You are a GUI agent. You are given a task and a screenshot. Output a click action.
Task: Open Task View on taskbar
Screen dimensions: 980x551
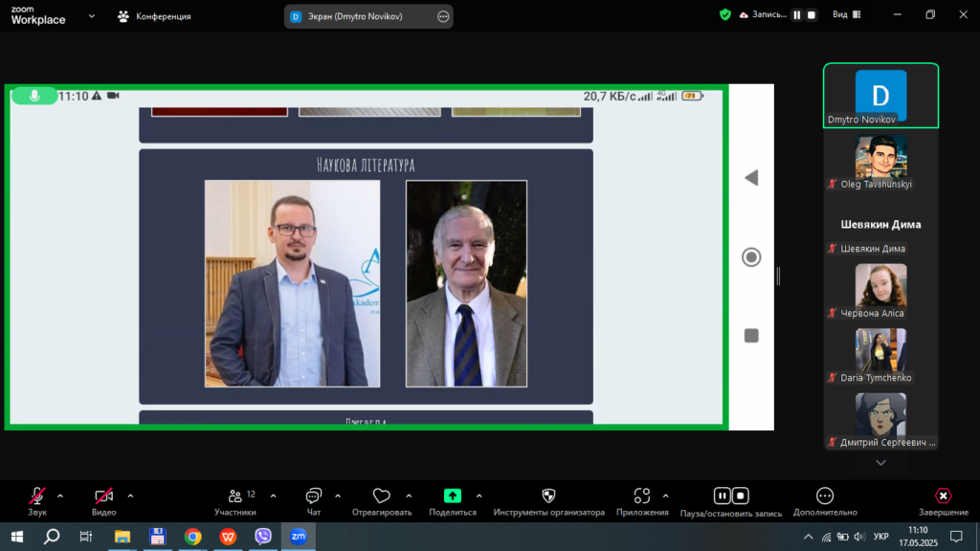85,537
